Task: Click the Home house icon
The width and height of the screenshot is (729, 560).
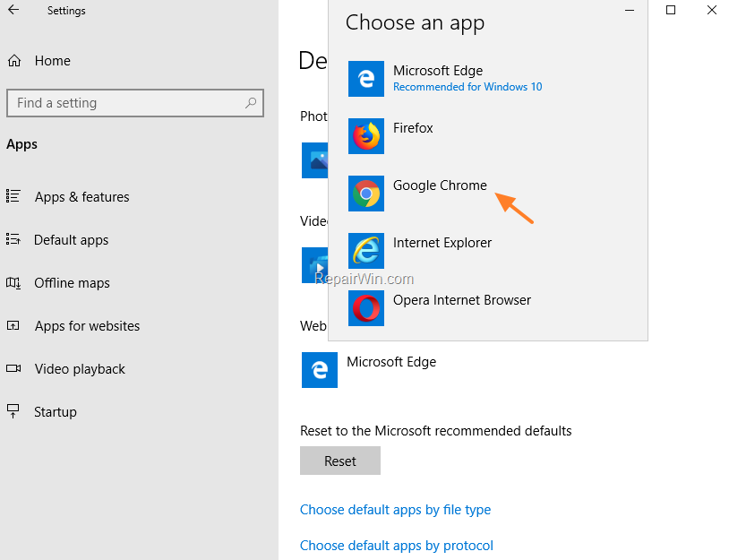Action: click(14, 61)
